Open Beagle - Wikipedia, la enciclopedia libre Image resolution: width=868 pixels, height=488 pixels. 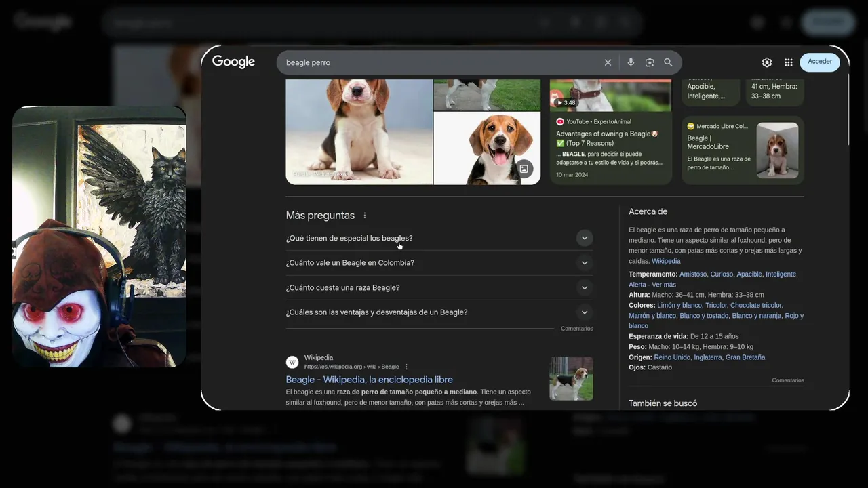pos(370,380)
